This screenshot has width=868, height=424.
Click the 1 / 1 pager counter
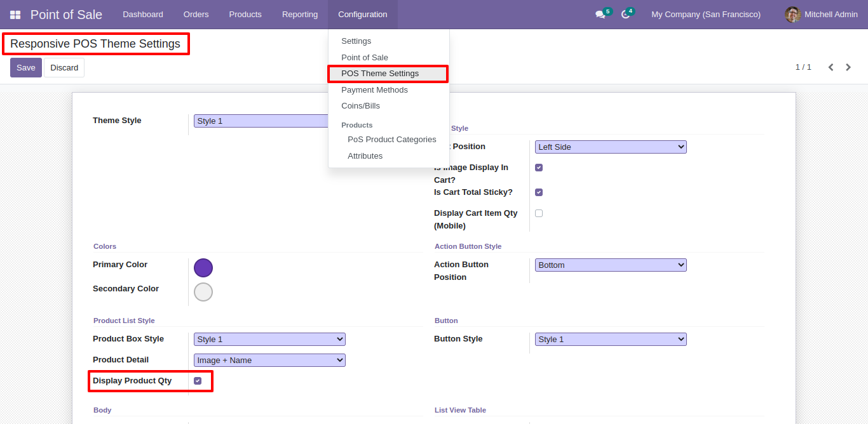tap(803, 67)
